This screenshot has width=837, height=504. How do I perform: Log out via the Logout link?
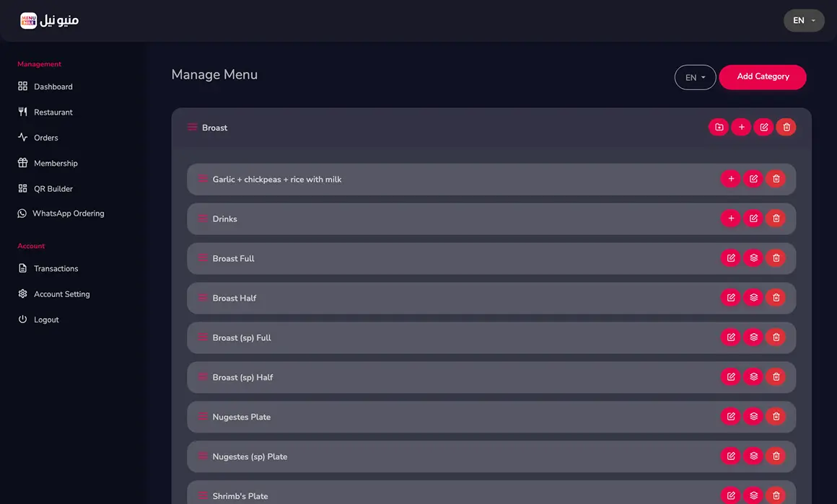(x=46, y=319)
